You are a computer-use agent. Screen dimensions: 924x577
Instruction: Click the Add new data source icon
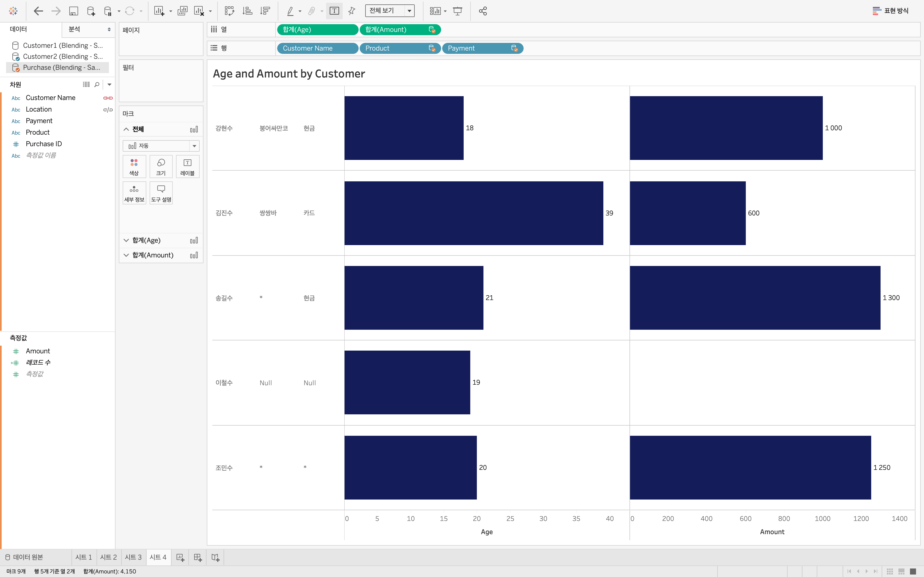point(90,11)
